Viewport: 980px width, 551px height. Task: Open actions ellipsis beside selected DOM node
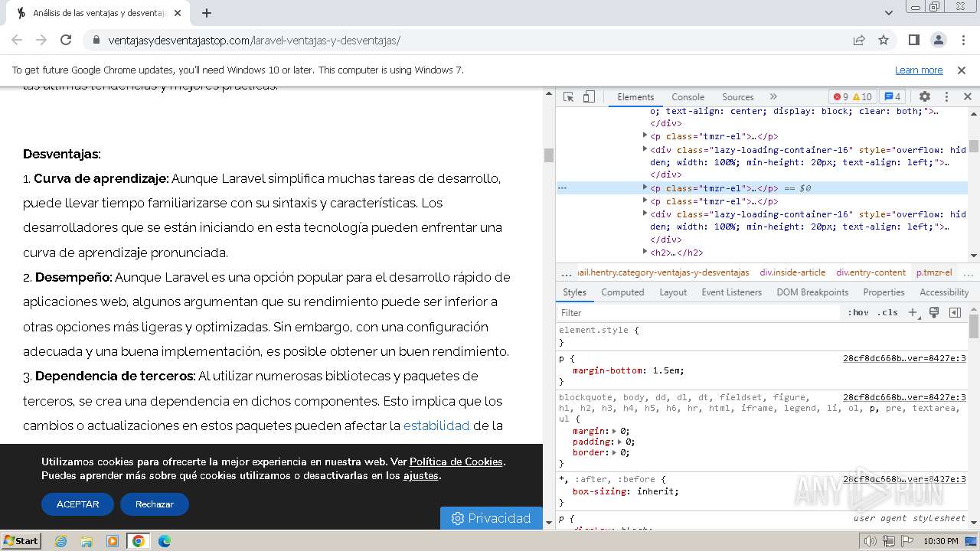pos(563,188)
